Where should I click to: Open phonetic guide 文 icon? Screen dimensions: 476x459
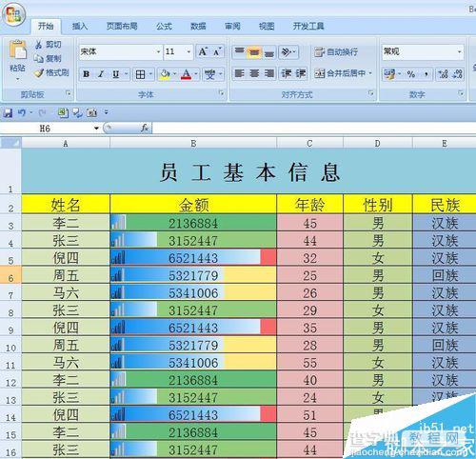[209, 74]
